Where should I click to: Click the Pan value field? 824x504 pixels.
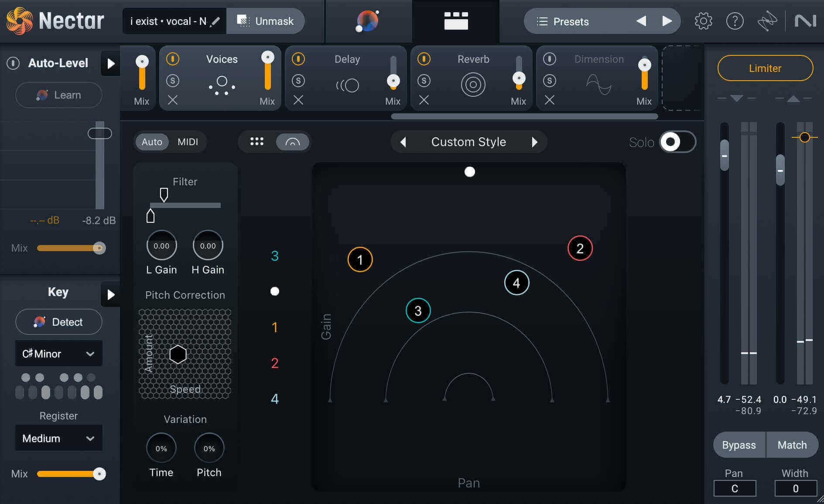[x=735, y=489]
